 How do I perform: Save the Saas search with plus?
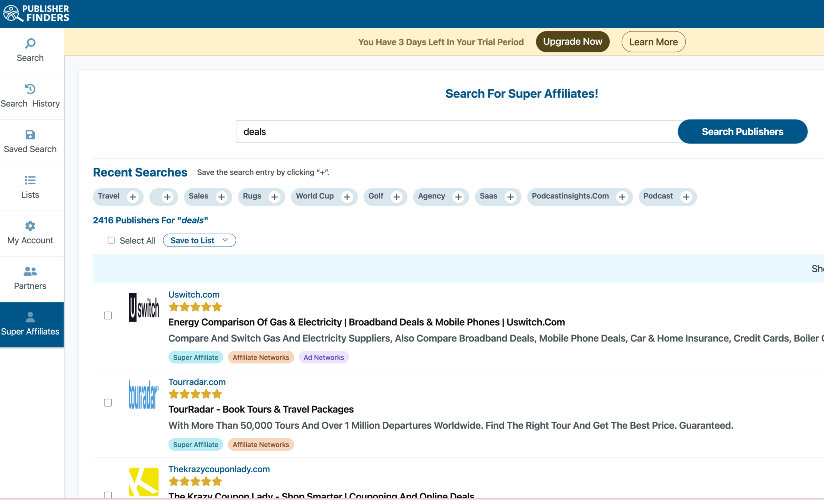point(510,197)
